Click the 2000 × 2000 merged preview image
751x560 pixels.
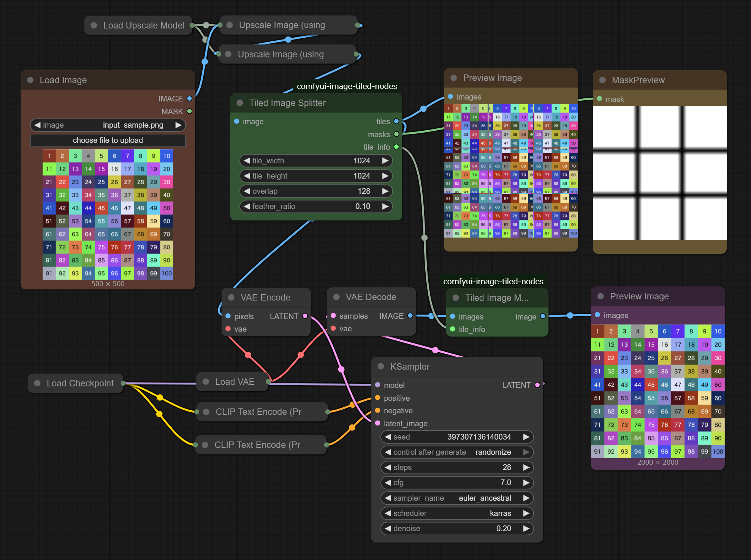tap(658, 391)
